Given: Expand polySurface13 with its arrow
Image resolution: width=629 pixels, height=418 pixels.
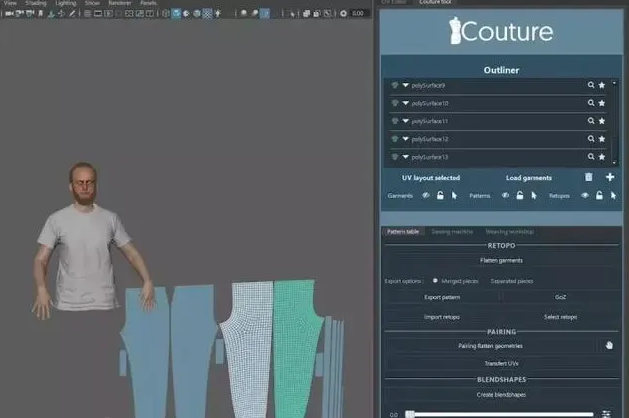Looking at the screenshot, I should pos(406,156).
